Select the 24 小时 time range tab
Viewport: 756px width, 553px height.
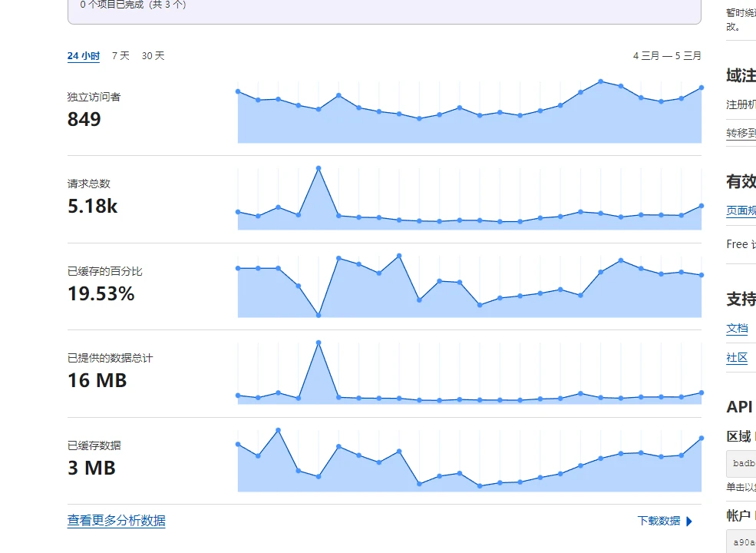pos(84,56)
